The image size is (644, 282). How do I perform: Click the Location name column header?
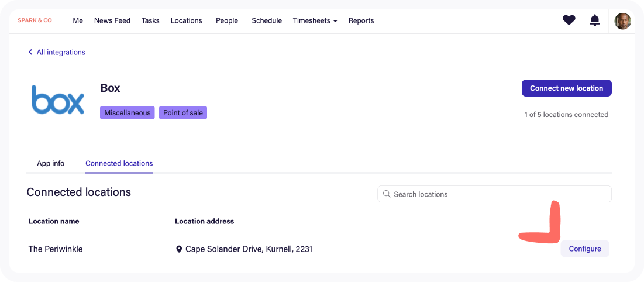tap(54, 221)
